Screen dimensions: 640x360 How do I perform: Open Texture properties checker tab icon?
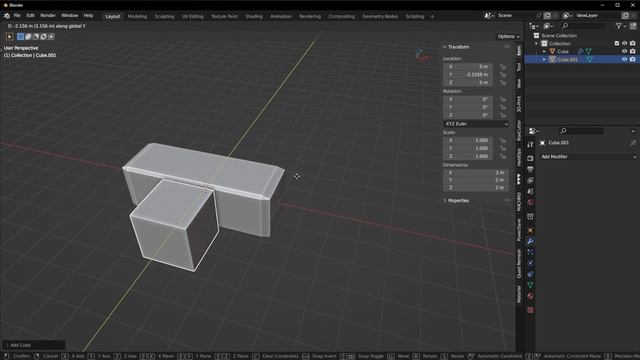coord(530,310)
